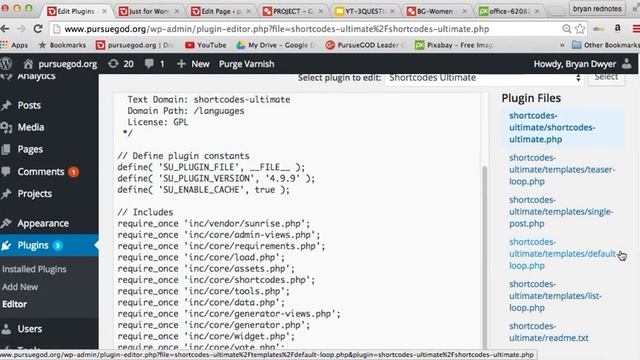The height and width of the screenshot is (360, 640).
Task: Switch to the PROJECT browser tab
Action: coord(292,11)
